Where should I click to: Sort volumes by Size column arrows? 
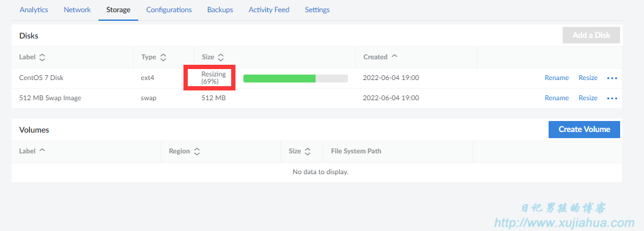[307, 151]
